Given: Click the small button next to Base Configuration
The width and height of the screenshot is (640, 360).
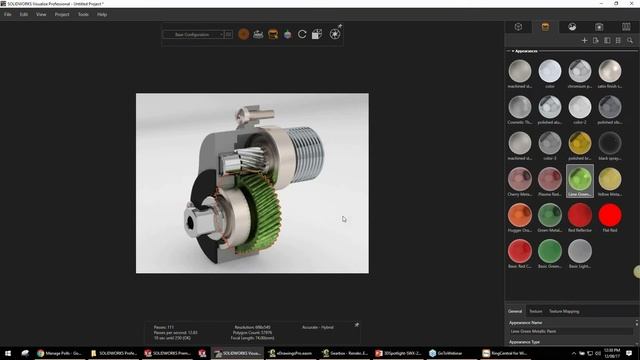Looking at the screenshot, I should tap(229, 35).
